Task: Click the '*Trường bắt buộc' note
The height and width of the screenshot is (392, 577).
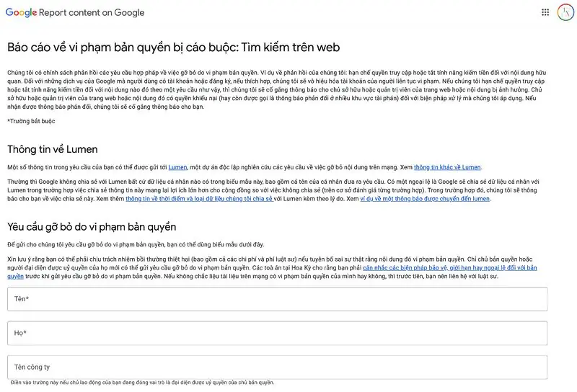Action: pyautogui.click(x=31, y=121)
